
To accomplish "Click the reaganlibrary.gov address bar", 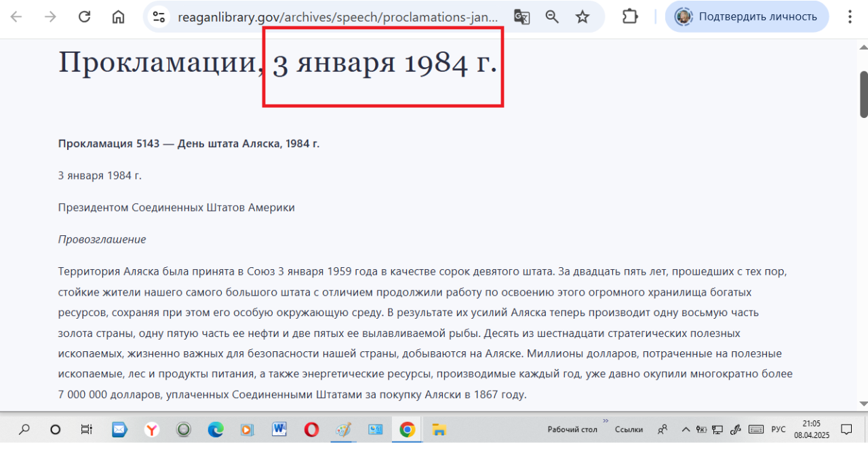I will (x=339, y=17).
